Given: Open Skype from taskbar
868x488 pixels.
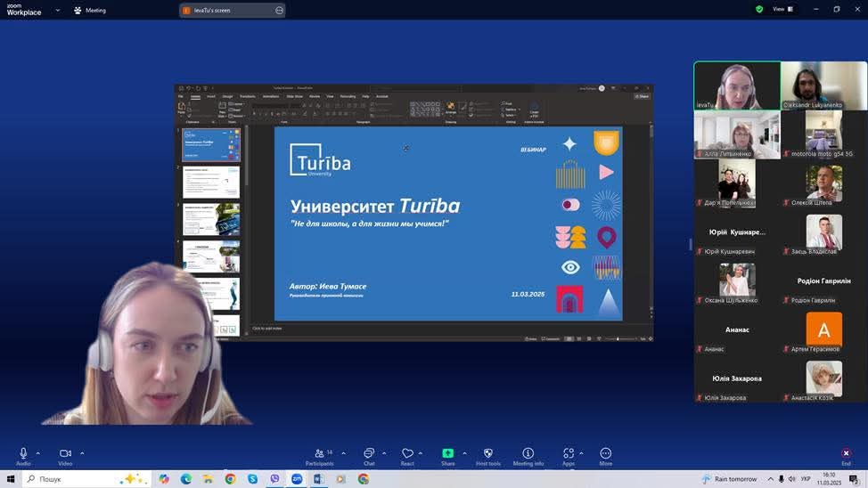Looking at the screenshot, I should coord(252,478).
